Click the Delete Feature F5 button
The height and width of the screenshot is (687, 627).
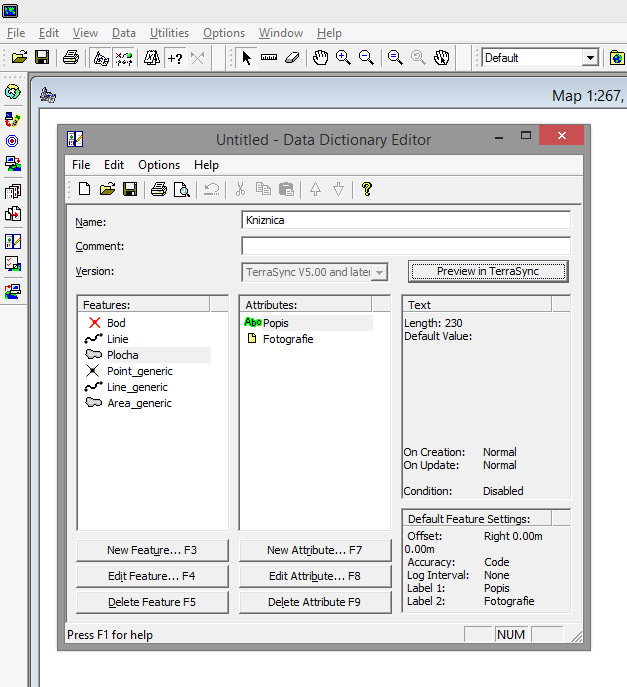152,602
